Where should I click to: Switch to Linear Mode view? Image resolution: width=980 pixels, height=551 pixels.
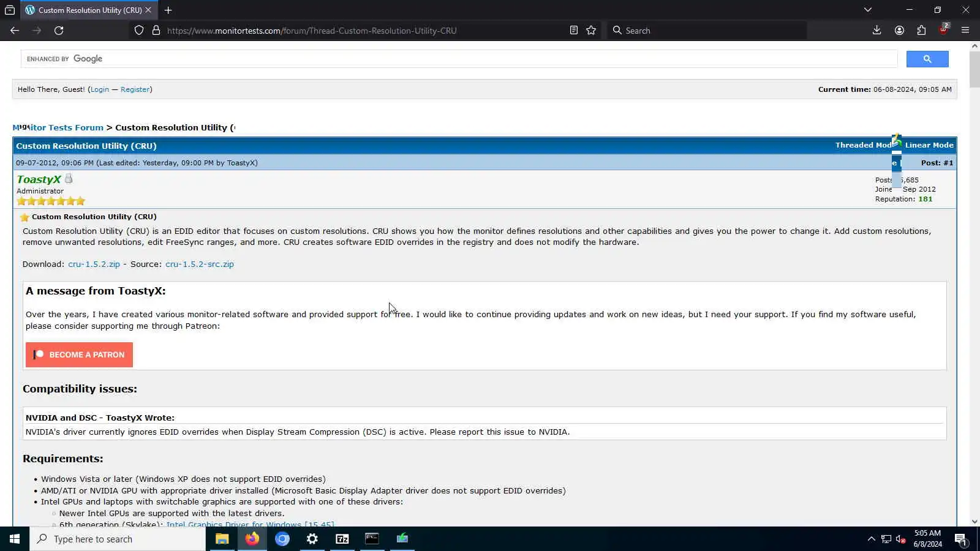tap(929, 145)
